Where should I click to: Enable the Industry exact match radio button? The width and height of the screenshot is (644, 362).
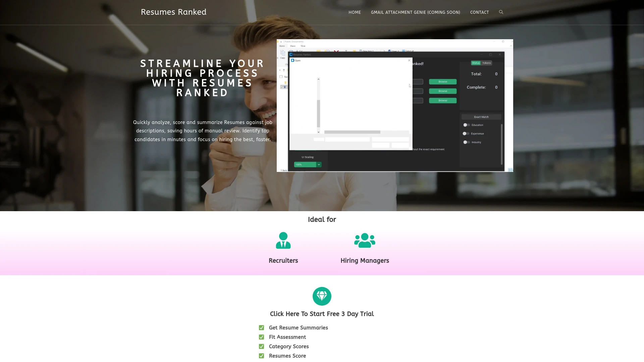466,142
